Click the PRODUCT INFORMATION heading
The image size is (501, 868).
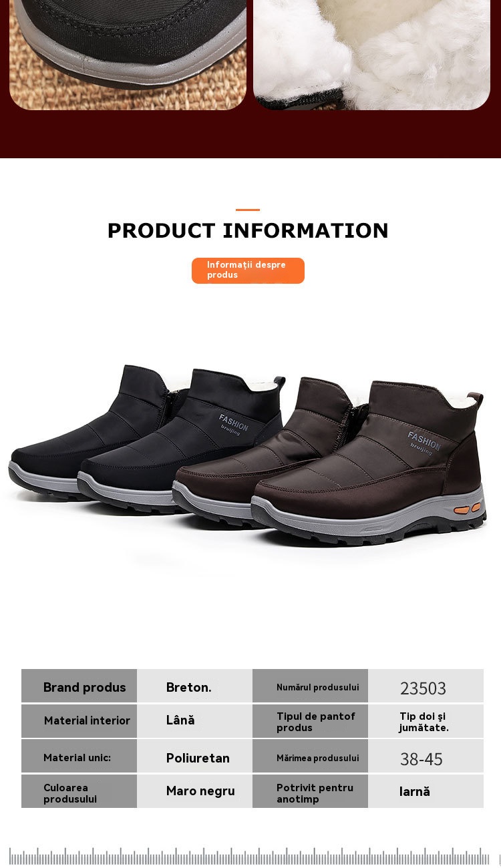[x=248, y=230]
